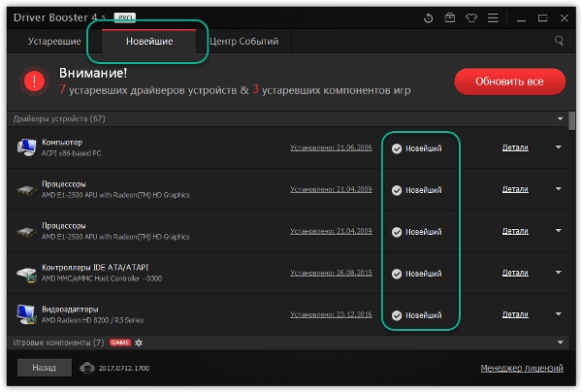Open the Менеджер лицензий link
The width and height of the screenshot is (582, 392).
click(x=522, y=369)
